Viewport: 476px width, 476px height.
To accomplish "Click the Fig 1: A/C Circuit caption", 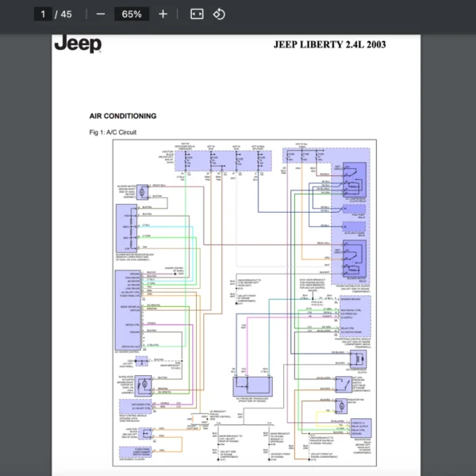I will [113, 132].
